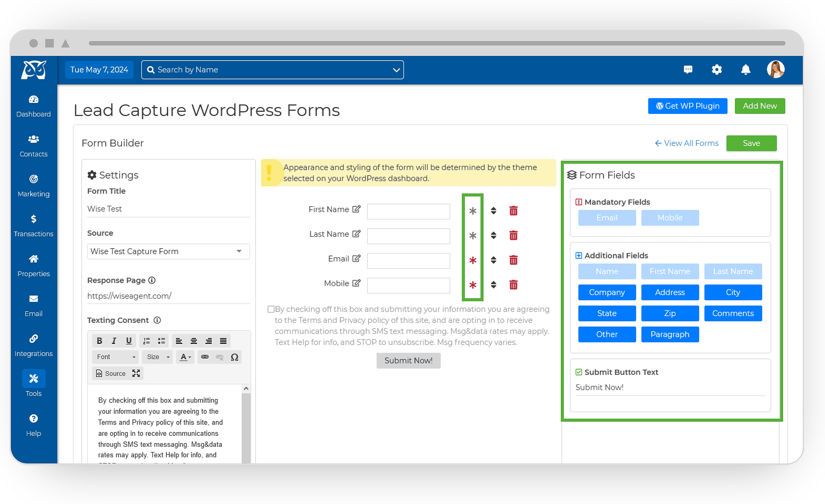This screenshot has width=825, height=504.
Task: Click the Submit Button Text input
Action: 670,387
